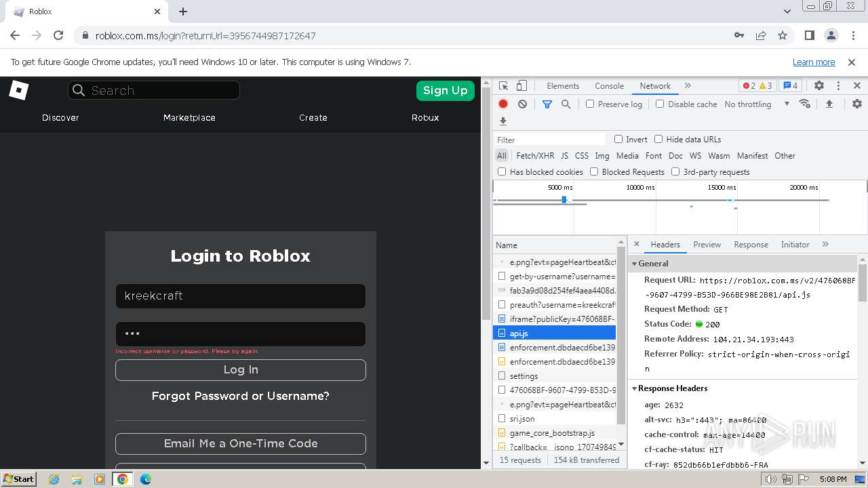Check Hide data URLs checkbox
This screenshot has width=868, height=488.
point(658,139)
